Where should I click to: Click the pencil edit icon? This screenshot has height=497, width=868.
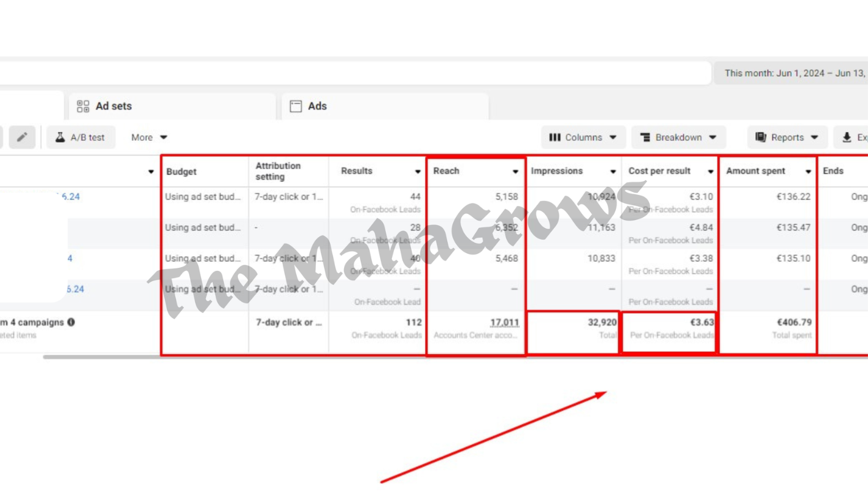pos(22,137)
